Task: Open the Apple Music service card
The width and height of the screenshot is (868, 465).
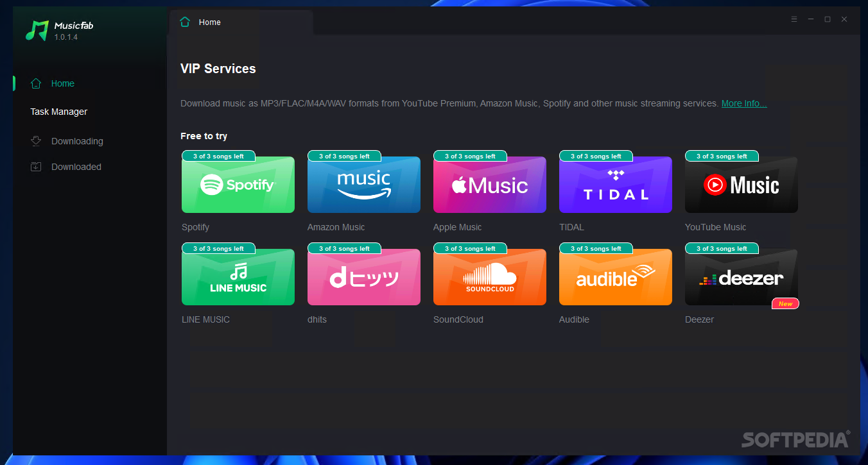Action: coord(490,185)
